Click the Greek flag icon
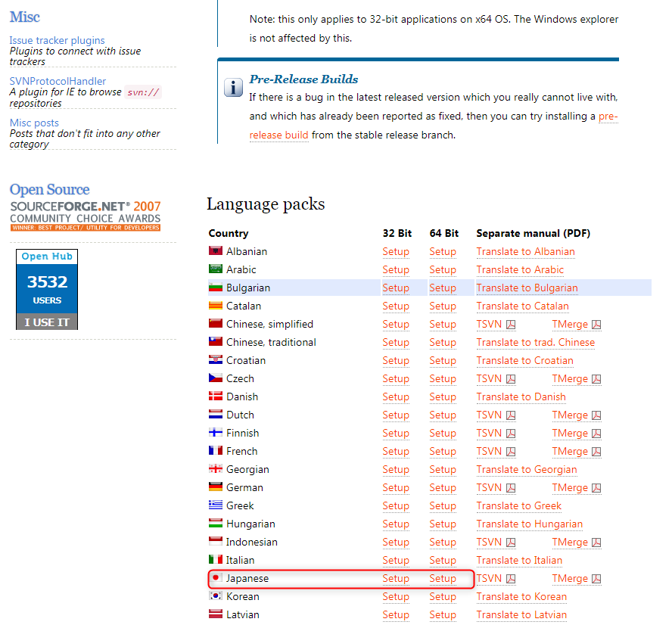This screenshot has width=672, height=625. [215, 505]
